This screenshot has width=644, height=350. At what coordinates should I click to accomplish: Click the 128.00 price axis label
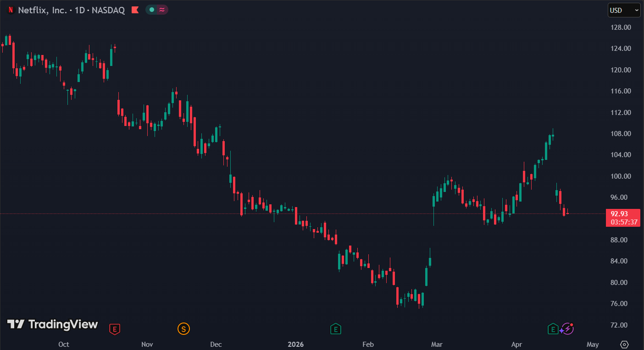tap(622, 27)
